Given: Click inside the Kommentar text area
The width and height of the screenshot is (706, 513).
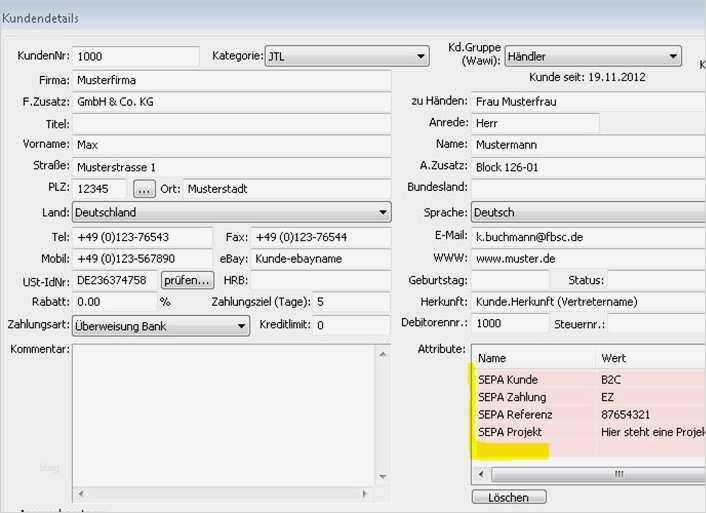Looking at the screenshot, I should [x=223, y=415].
